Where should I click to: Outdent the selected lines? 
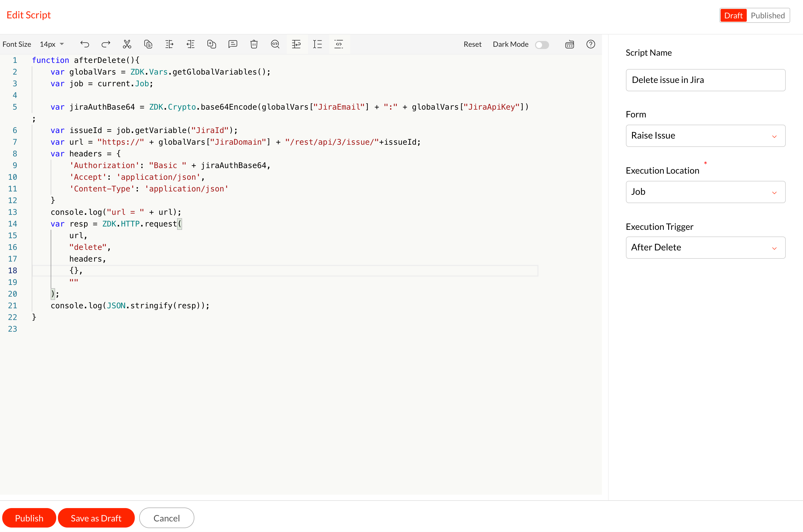[190, 44]
